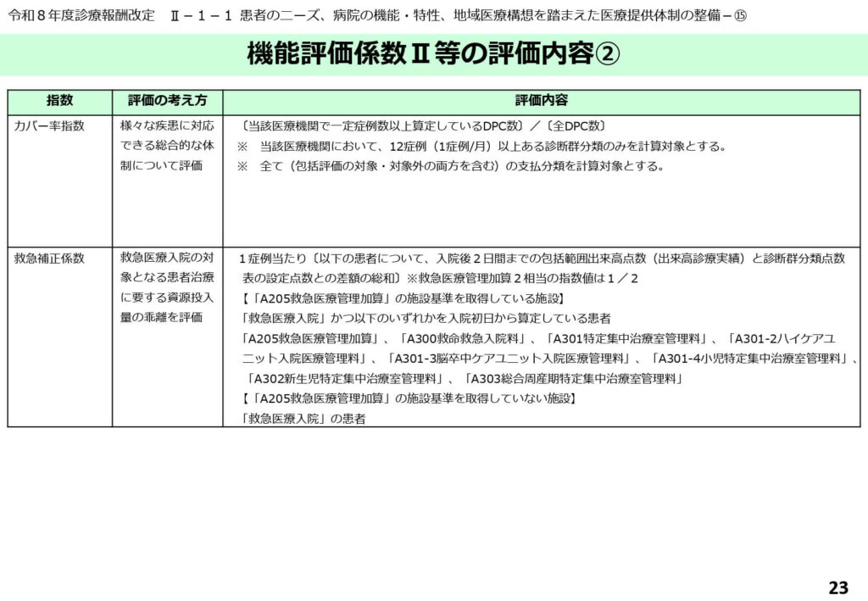Viewport: 868px width, 601px height.
Task: Click the page number 23
Action: tap(837, 587)
